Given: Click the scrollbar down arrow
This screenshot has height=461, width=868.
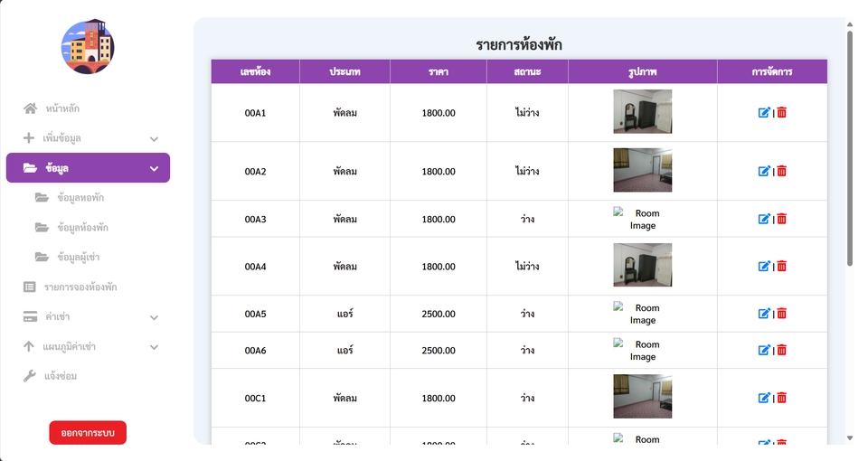Looking at the screenshot, I should pyautogui.click(x=850, y=437).
